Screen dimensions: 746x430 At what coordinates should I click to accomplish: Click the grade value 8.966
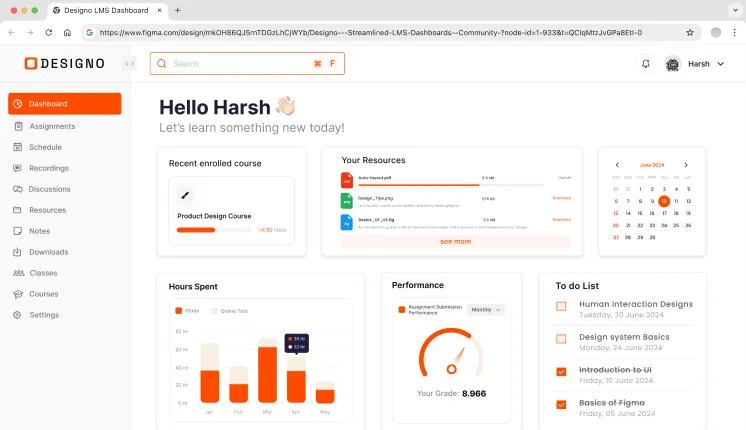474,394
